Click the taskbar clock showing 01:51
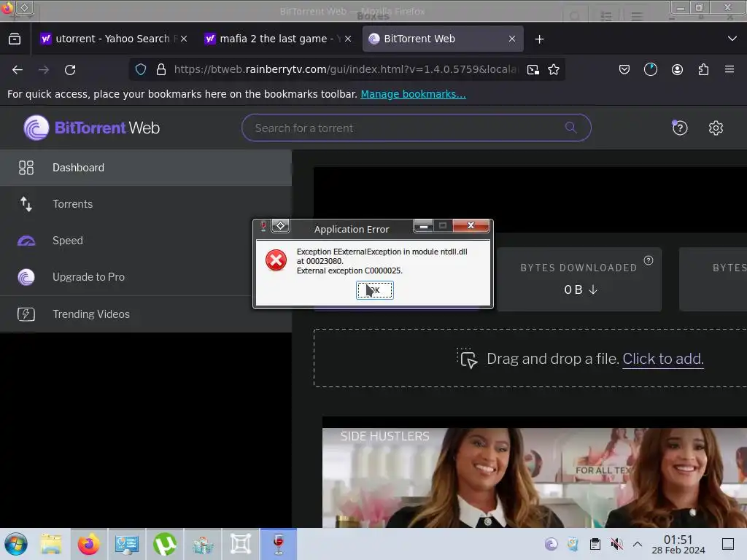Image resolution: width=747 pixels, height=560 pixels. 678,544
